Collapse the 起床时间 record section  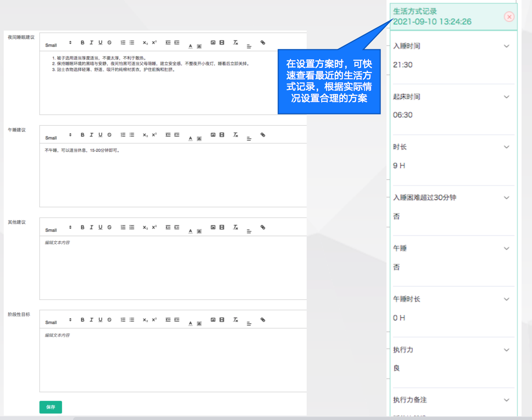pos(507,97)
